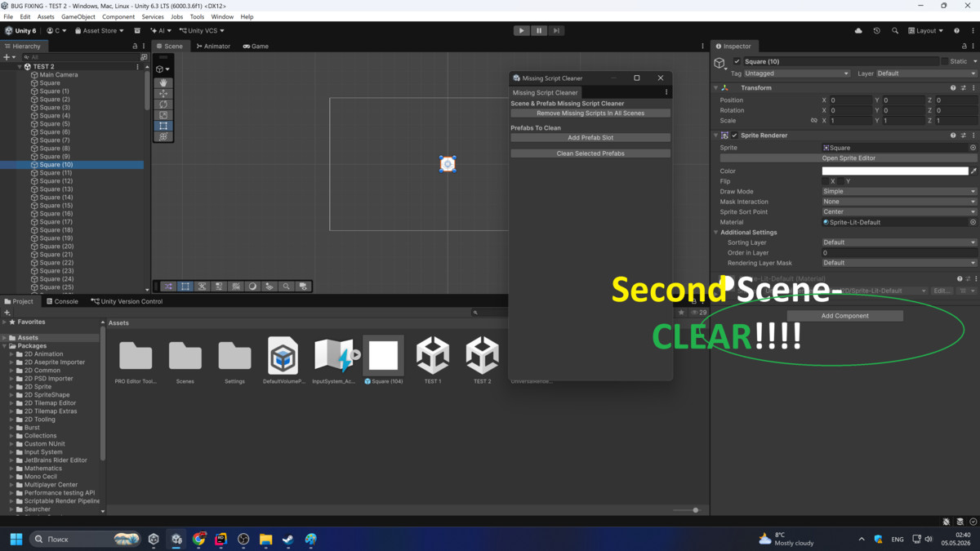Click the white Color swatch field
This screenshot has height=551, width=980.
(x=895, y=171)
